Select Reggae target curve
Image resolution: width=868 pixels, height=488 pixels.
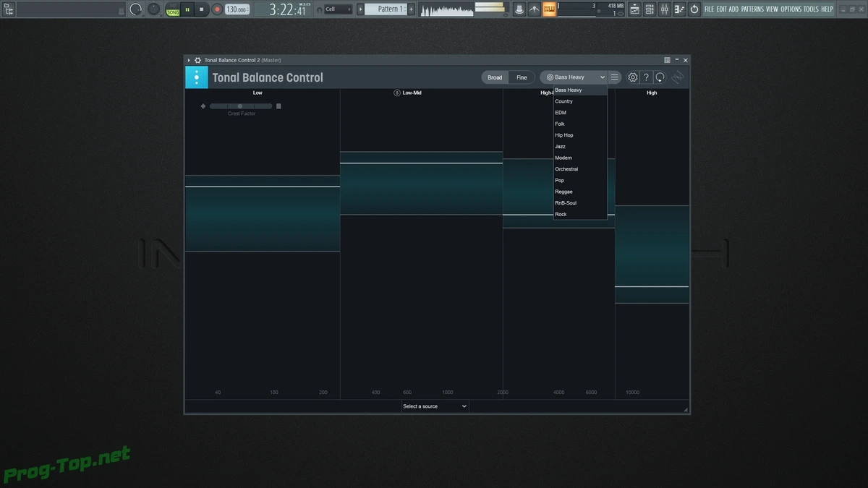tap(580, 192)
